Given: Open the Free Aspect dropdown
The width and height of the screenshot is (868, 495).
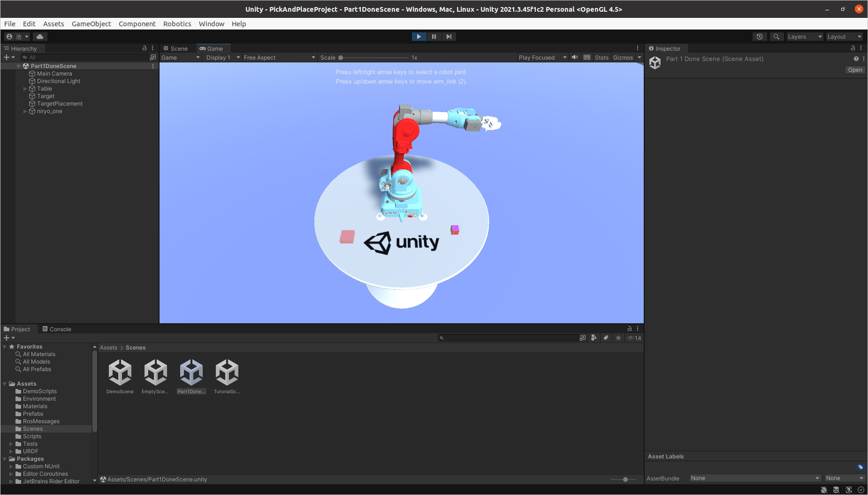Looking at the screenshot, I should pos(280,57).
